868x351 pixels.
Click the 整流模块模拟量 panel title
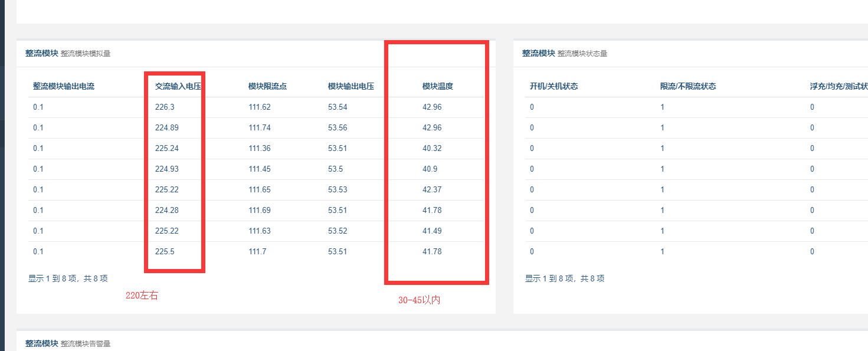point(86,54)
